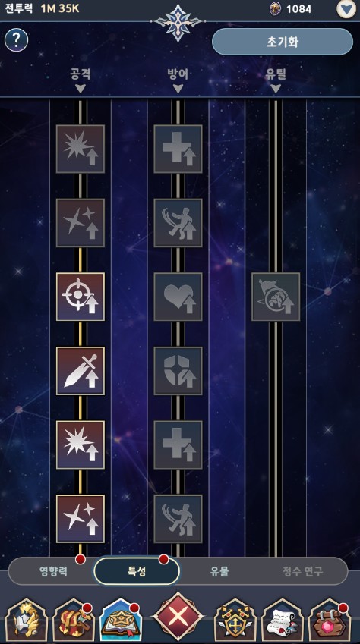Open the winged shield crest icon
Image resolution: width=360 pixels, height=644 pixels.
coord(235,620)
